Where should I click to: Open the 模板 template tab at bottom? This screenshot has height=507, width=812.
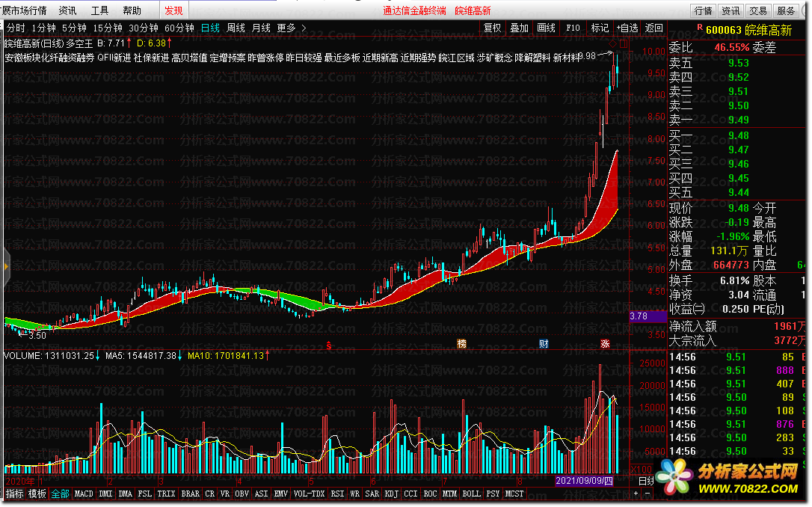coord(37,494)
